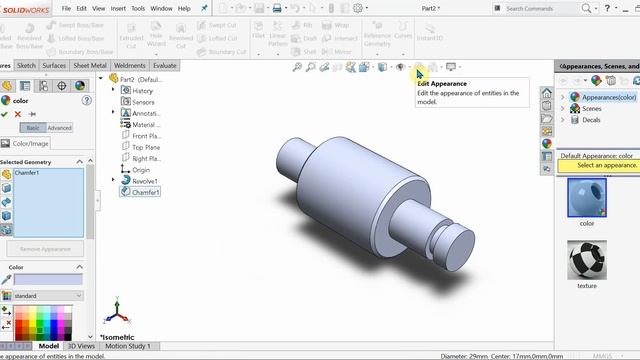Pick color with the eyedropper tool

pos(6,280)
